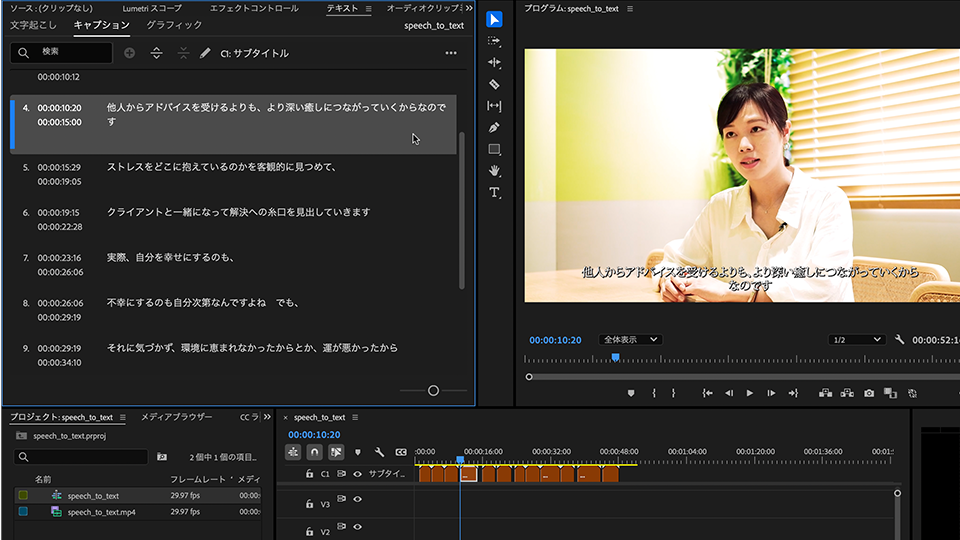Add a new caption segment
The image size is (960, 540).
[x=129, y=53]
